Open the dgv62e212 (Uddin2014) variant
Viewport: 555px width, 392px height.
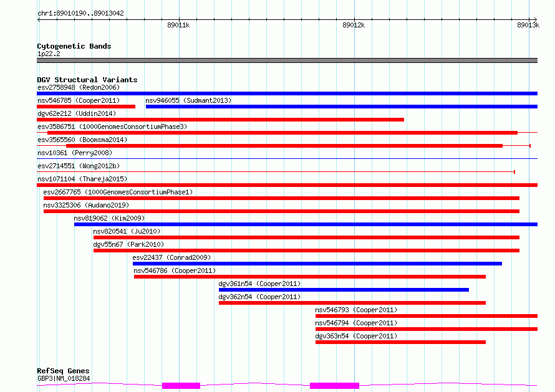click(x=77, y=113)
